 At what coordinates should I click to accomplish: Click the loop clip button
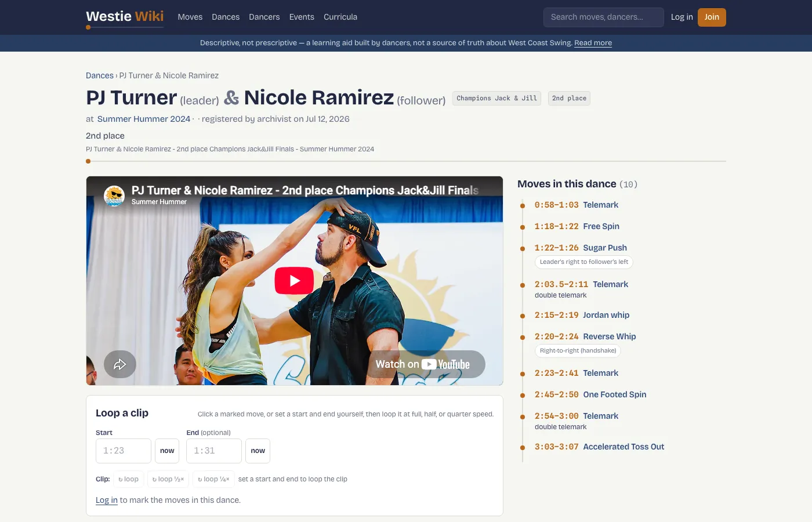(129, 479)
